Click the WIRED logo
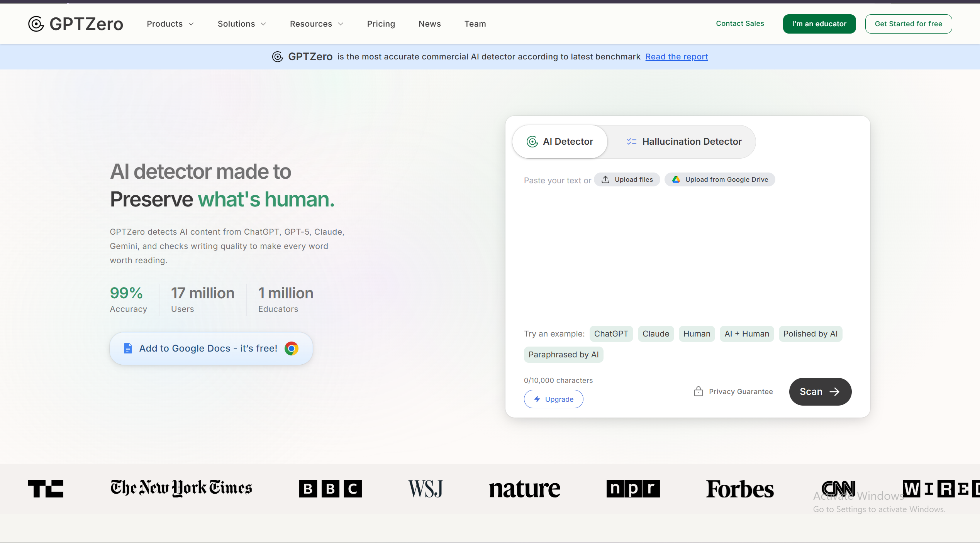The image size is (980, 543). (x=941, y=489)
